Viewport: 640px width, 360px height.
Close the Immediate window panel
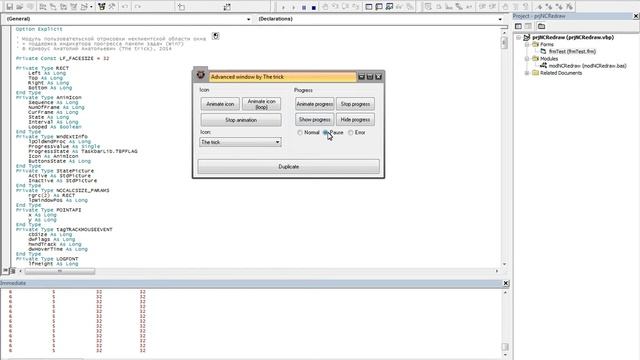coord(506,283)
